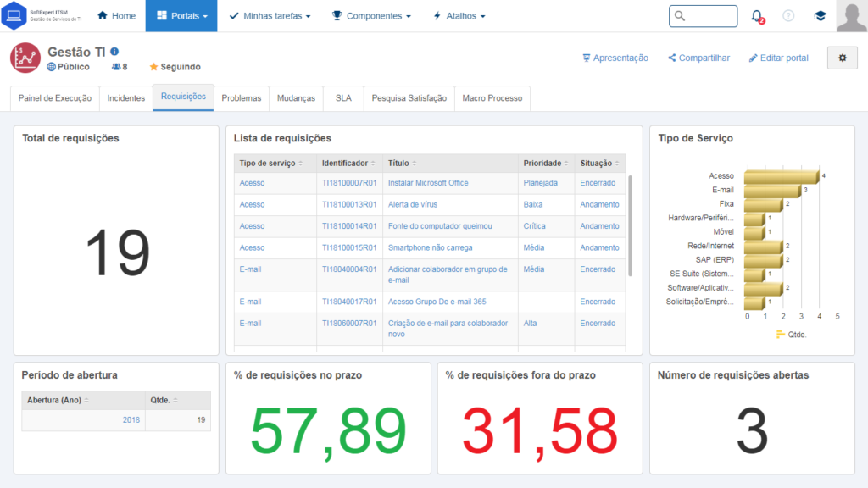This screenshot has width=868, height=488.
Task: Click the user profile avatar
Action: tap(851, 16)
